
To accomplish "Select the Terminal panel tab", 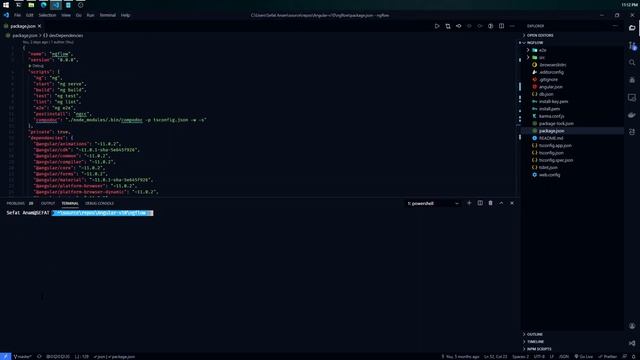I will (x=70, y=203).
